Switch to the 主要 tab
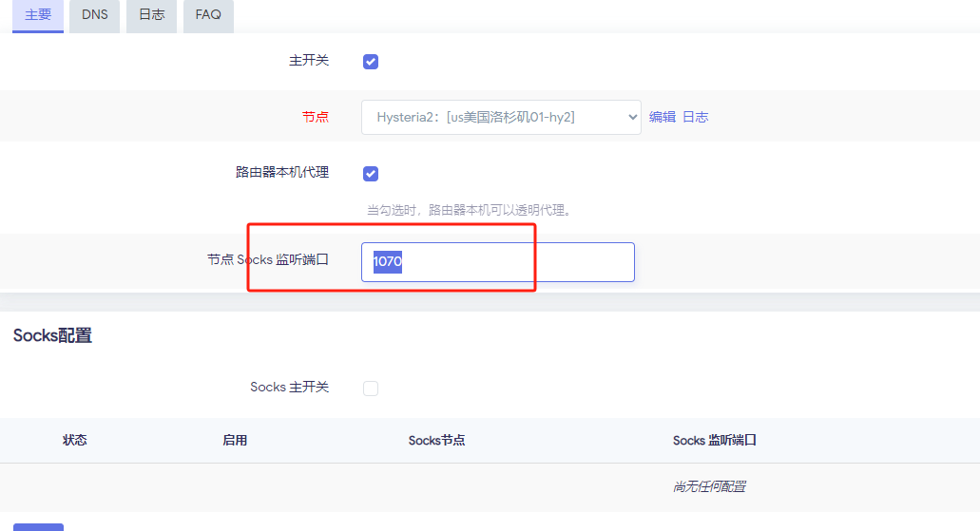Screen dimensions: 980x531 38,15
